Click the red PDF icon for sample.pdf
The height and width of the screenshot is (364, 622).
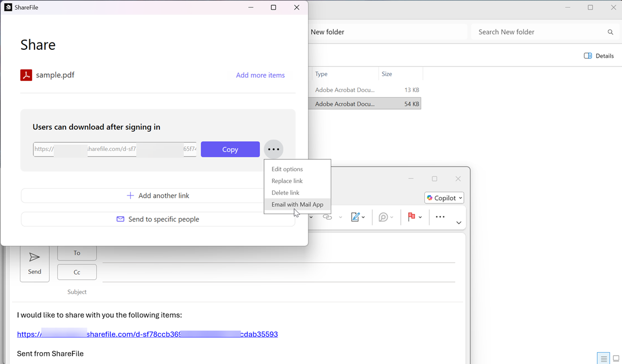click(26, 75)
